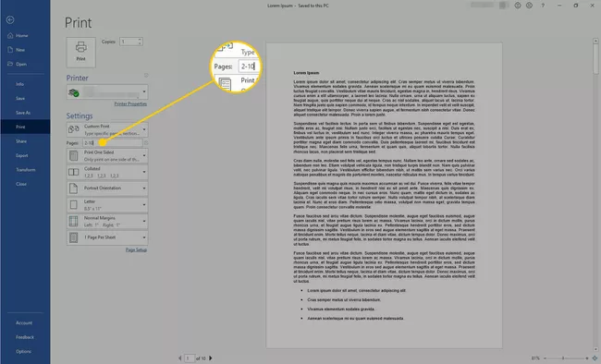Click the frown feedback icon in title bar
Viewport: 601px width, 364px height.
click(x=529, y=6)
